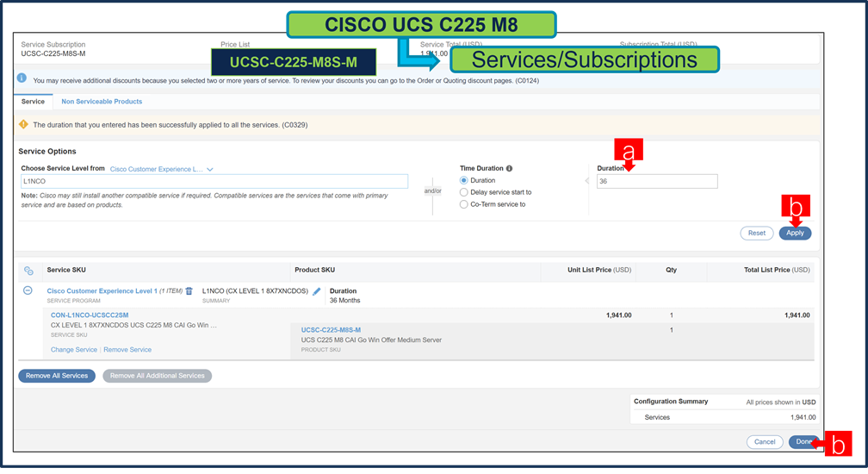Click the Service SKU column header
868x474 pixels.
(66, 271)
